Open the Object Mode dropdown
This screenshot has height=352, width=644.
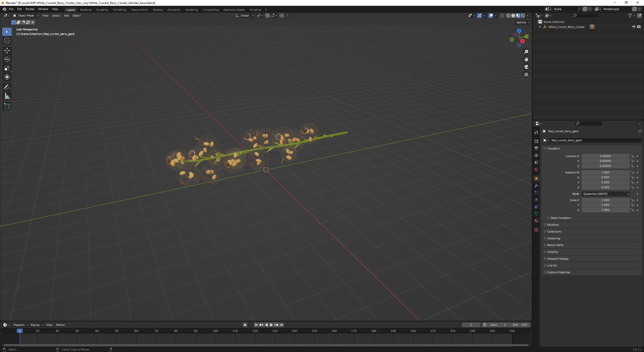tap(26, 16)
